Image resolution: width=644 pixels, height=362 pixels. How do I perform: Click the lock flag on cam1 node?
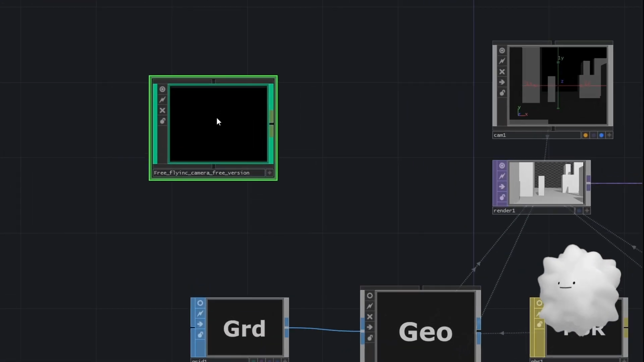pyautogui.click(x=502, y=93)
